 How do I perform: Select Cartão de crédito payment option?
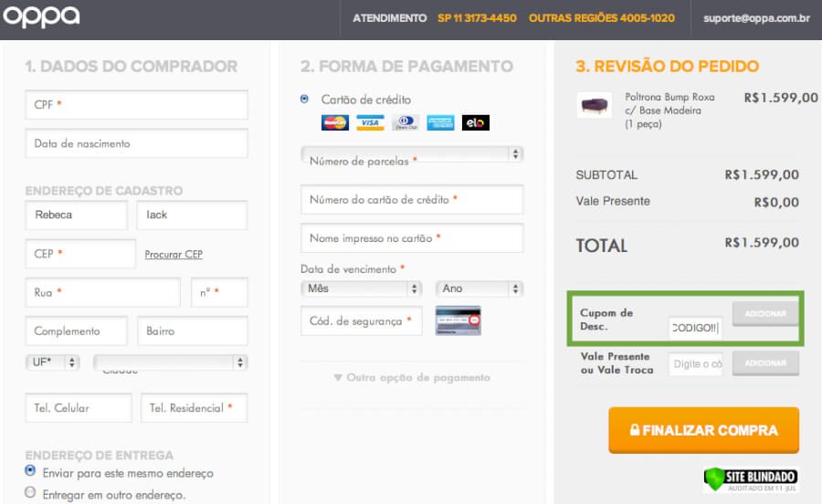(305, 99)
